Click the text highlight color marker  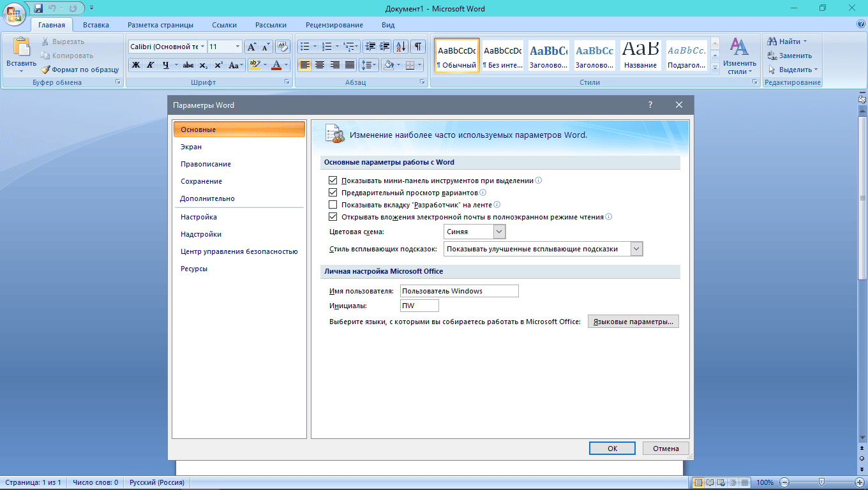[254, 65]
